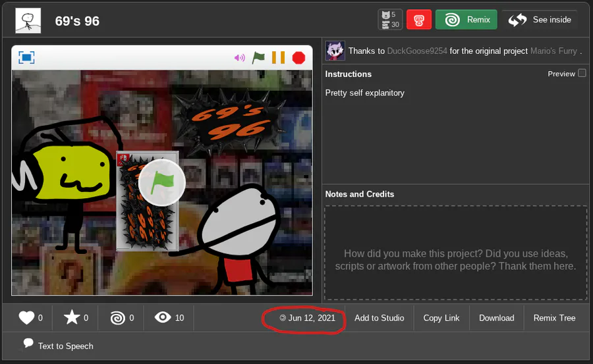Favorite the project with star icon

tap(72, 317)
